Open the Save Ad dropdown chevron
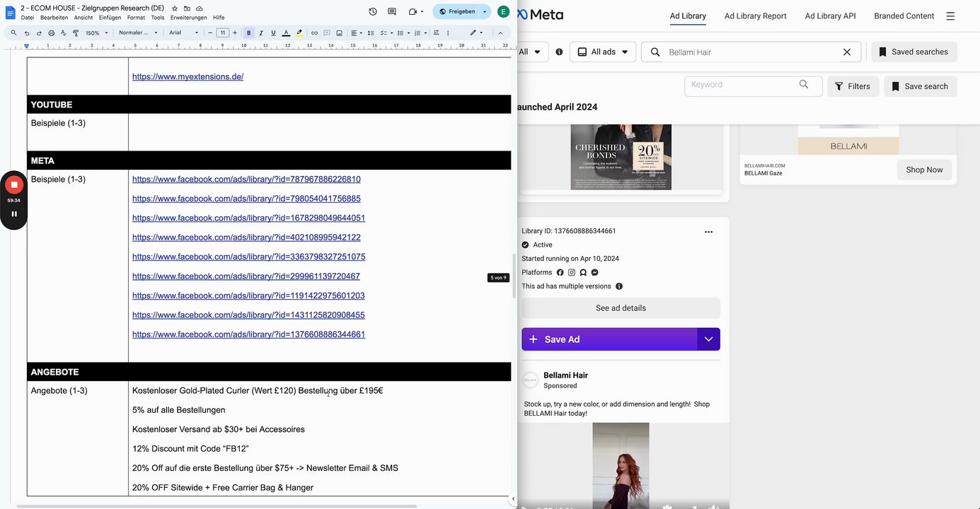 pyautogui.click(x=708, y=339)
